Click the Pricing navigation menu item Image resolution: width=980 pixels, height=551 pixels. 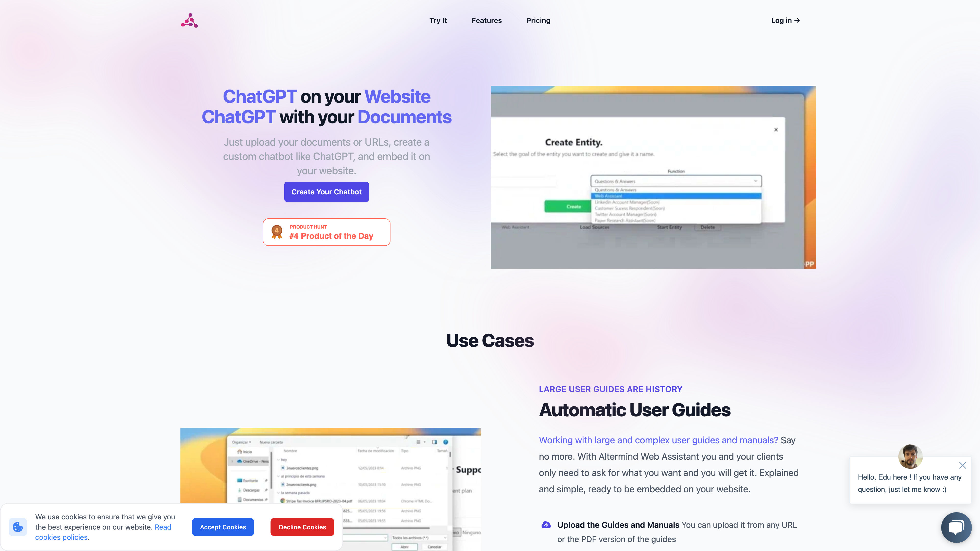point(538,20)
